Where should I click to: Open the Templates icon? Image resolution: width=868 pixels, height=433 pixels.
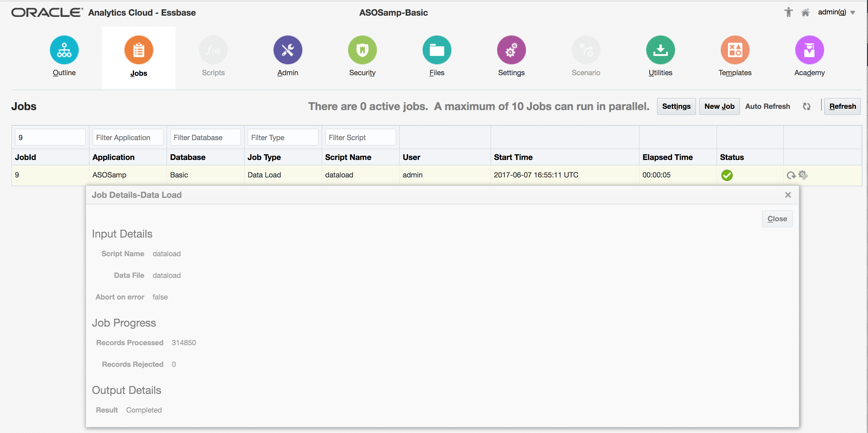click(735, 50)
